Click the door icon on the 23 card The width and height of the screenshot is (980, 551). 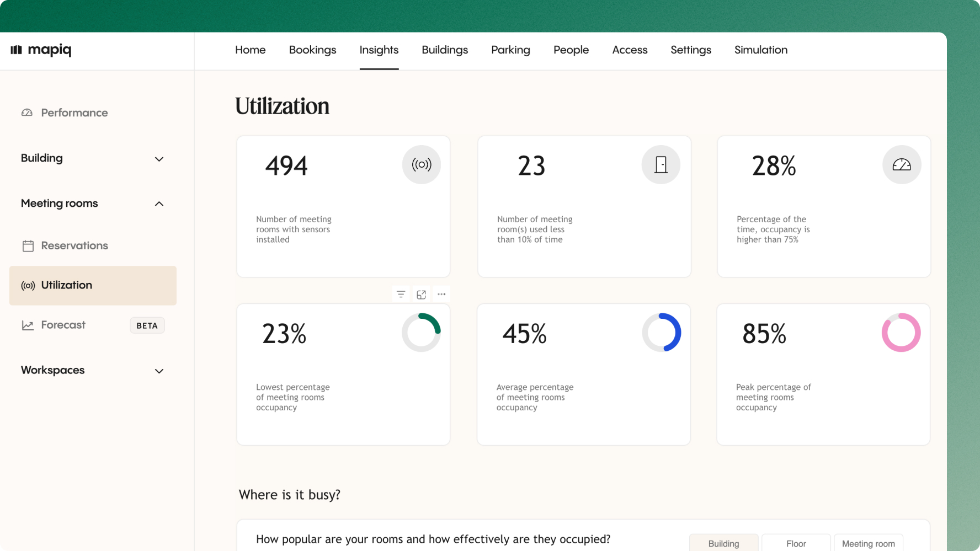pyautogui.click(x=661, y=164)
